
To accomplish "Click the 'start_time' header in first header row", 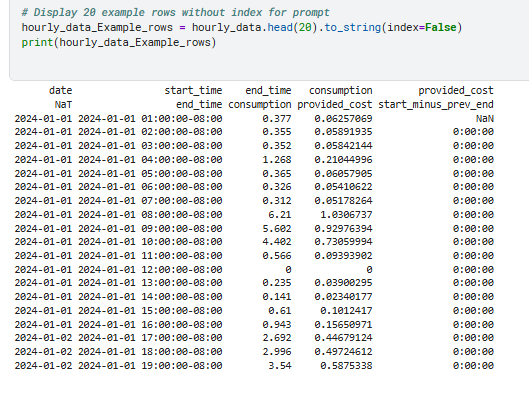I will (x=193, y=90).
